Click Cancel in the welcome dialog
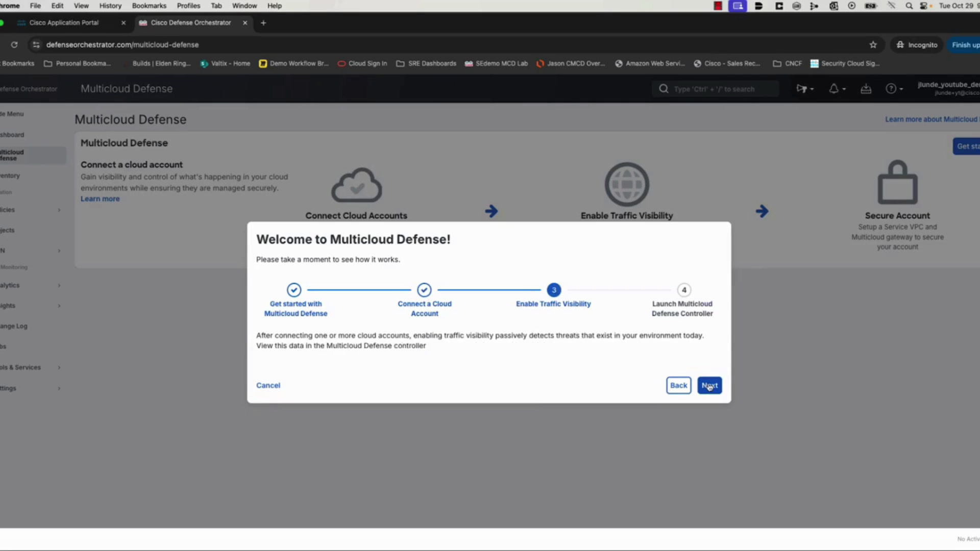 click(268, 385)
